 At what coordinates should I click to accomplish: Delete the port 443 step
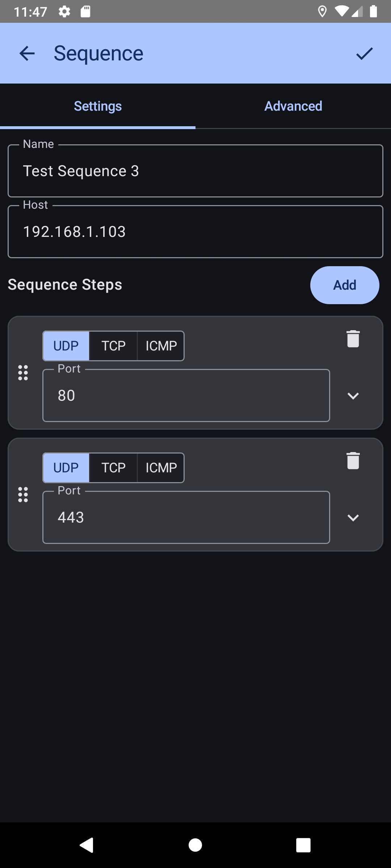click(x=353, y=461)
